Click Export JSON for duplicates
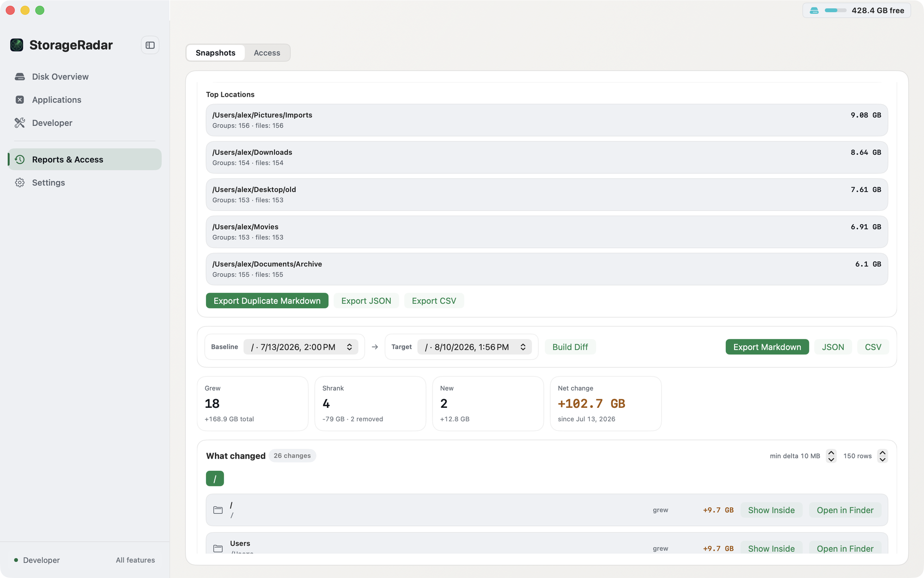The image size is (924, 578). click(366, 301)
